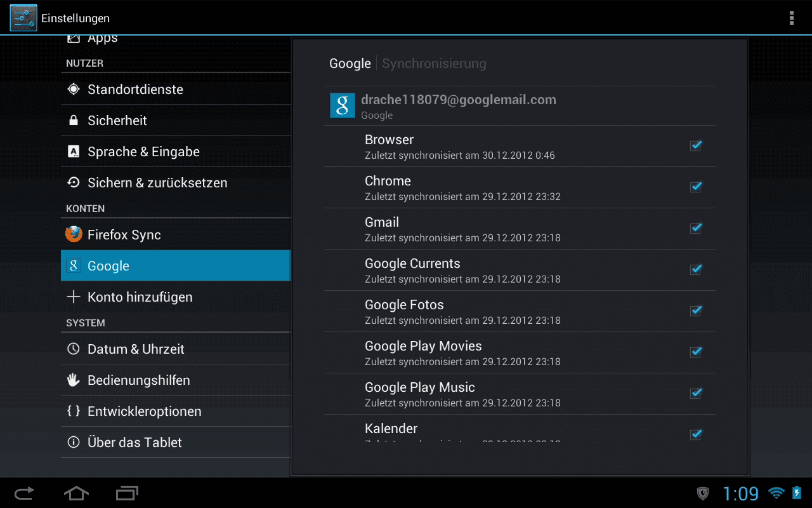This screenshot has width=812, height=508.
Task: Tap the plus icon for Konto hinzufügen
Action: [x=74, y=297]
